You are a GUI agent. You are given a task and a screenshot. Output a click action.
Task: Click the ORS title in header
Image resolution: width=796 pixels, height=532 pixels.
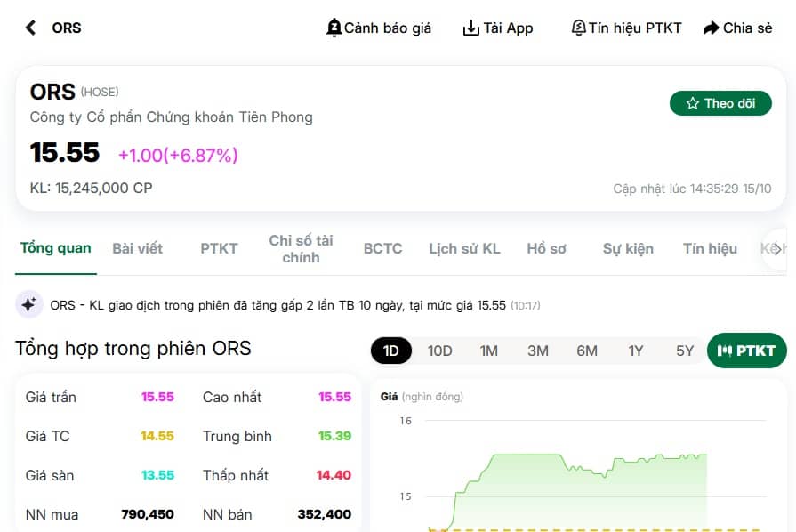coord(67,28)
